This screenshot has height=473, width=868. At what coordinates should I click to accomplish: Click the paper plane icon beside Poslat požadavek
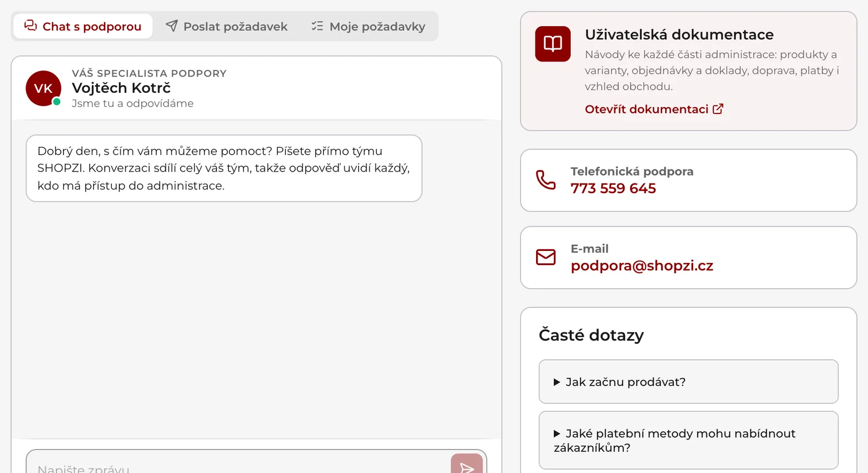click(x=171, y=26)
